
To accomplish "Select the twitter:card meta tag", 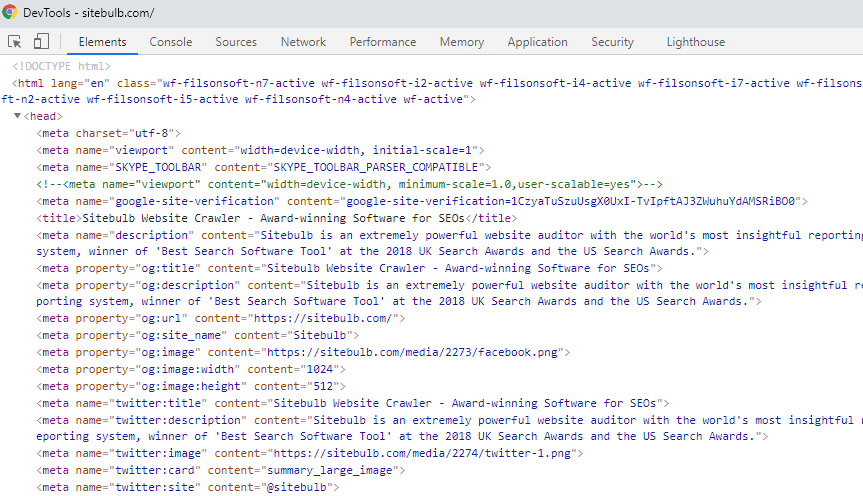I will point(221,471).
